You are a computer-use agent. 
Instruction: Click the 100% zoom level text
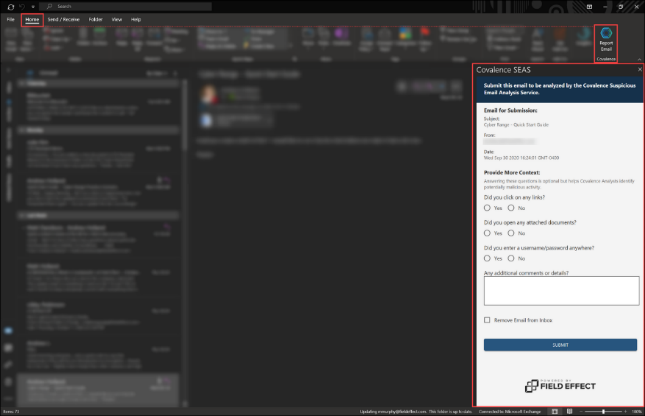point(637,411)
